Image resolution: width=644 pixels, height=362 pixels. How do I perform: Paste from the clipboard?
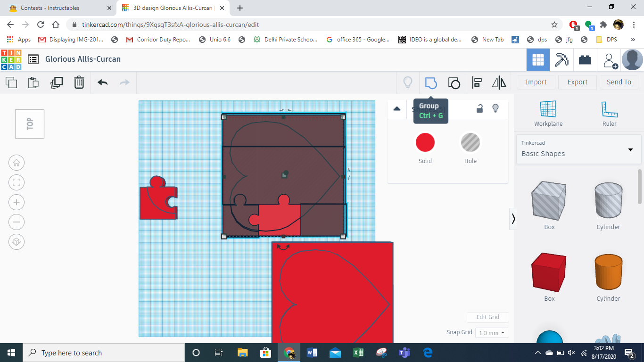pos(33,82)
